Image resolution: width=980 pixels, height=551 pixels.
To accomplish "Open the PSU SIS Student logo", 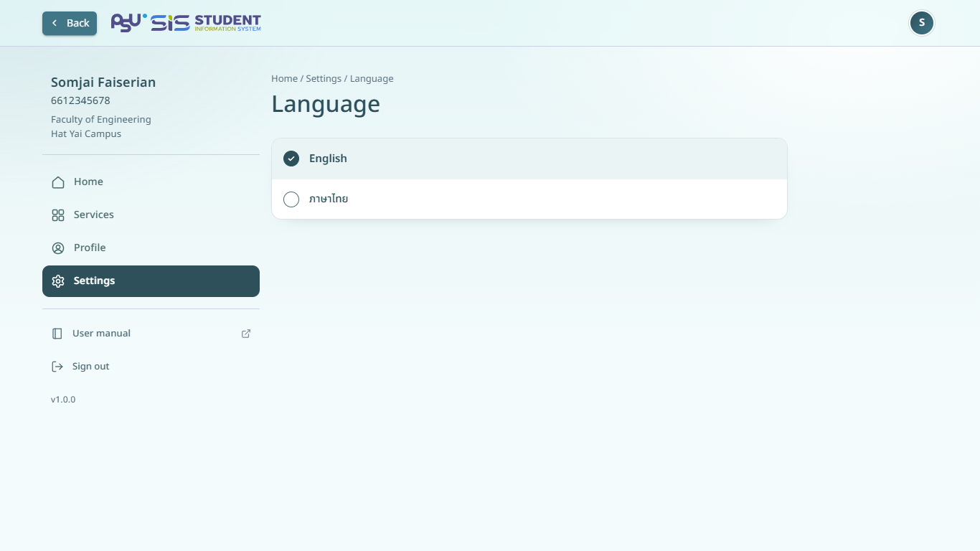I will pyautogui.click(x=186, y=23).
